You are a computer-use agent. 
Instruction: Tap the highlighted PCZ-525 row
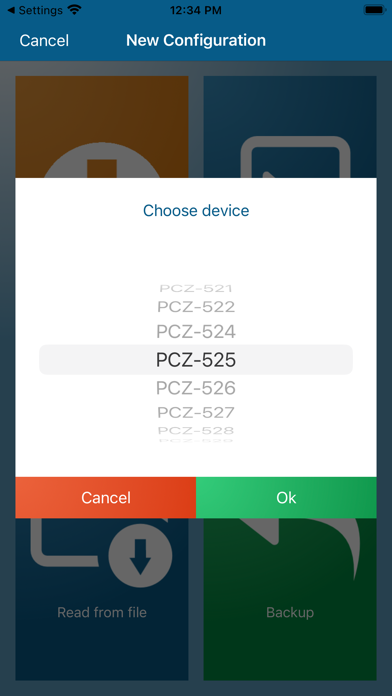point(196,360)
